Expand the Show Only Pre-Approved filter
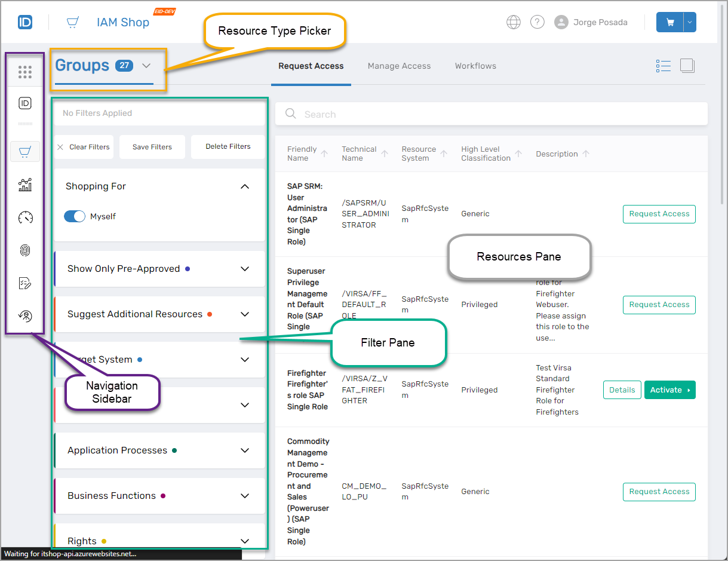 tap(244, 269)
